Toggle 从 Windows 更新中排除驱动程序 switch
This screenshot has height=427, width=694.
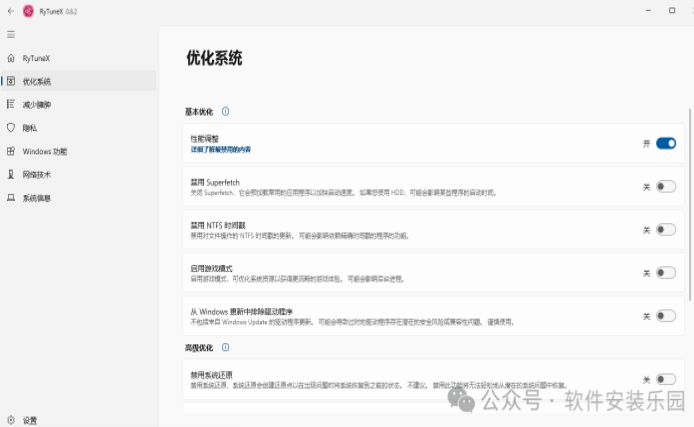[x=666, y=315]
